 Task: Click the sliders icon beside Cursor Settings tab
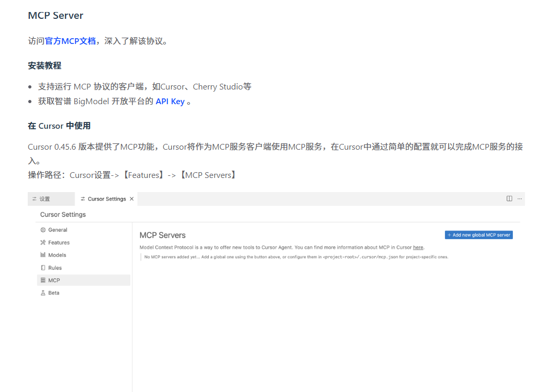point(83,199)
